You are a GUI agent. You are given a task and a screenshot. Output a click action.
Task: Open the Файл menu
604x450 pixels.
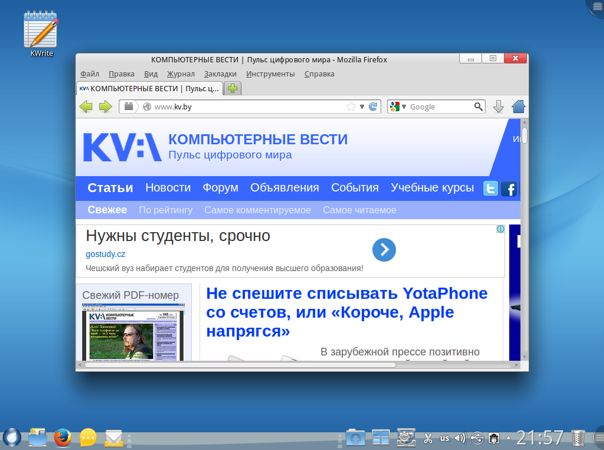pos(90,74)
